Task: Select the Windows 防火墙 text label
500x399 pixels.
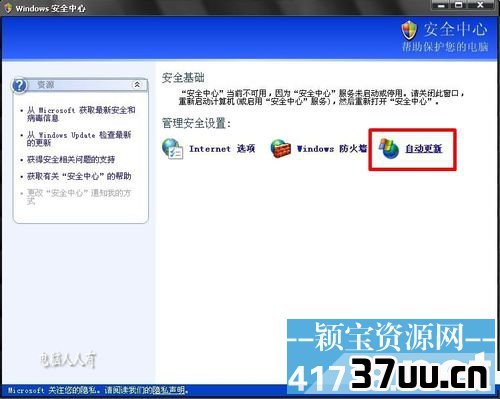Action: [x=332, y=149]
